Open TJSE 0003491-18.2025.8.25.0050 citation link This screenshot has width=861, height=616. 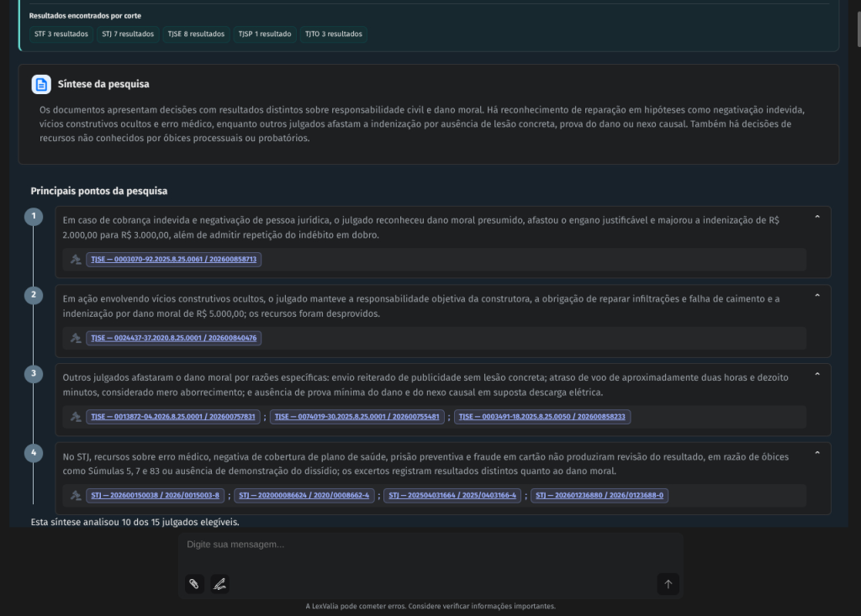pyautogui.click(x=542, y=417)
